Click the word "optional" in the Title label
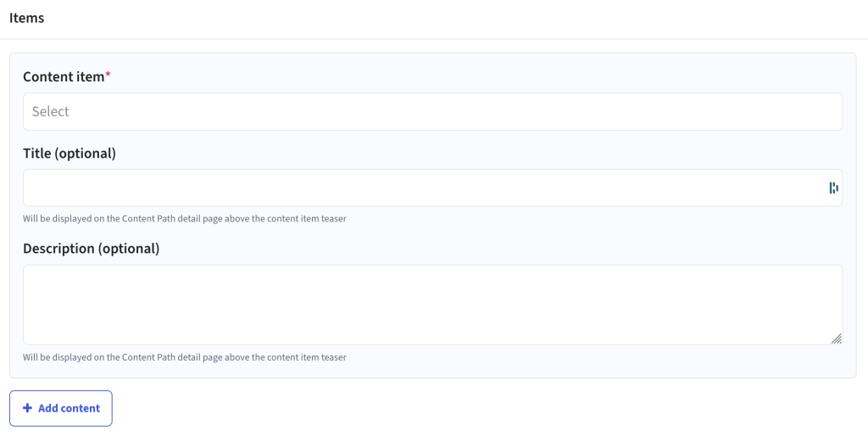 (x=85, y=153)
